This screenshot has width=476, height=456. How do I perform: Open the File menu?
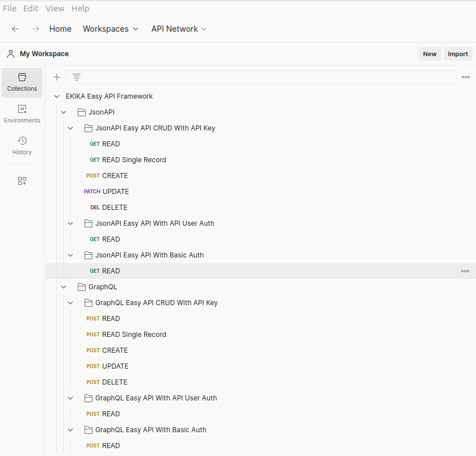10,9
